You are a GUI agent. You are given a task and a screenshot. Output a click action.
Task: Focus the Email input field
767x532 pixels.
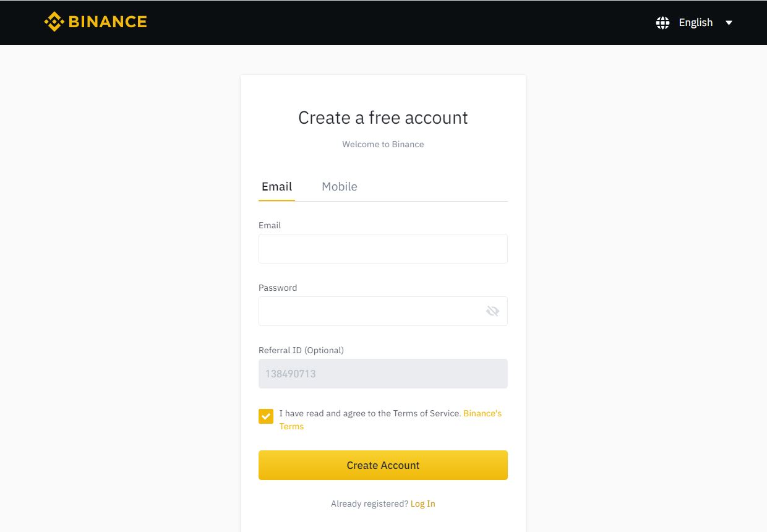pyautogui.click(x=383, y=249)
